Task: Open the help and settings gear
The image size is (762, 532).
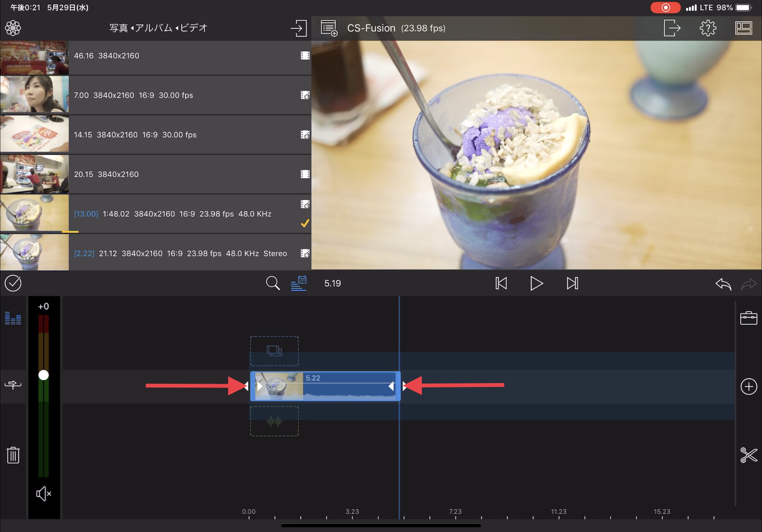Action: (707, 28)
